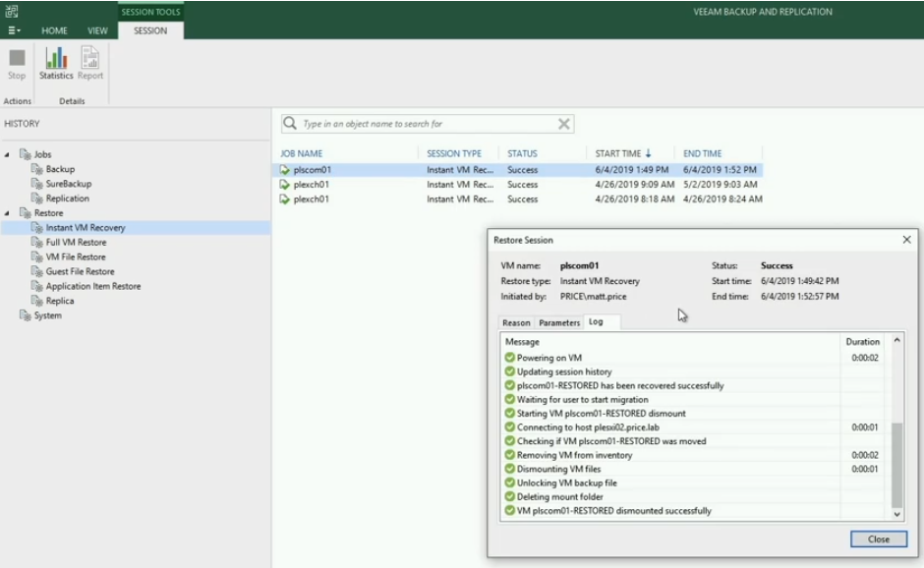Click the Guest File Restore node icon
924x568 pixels.
click(37, 271)
